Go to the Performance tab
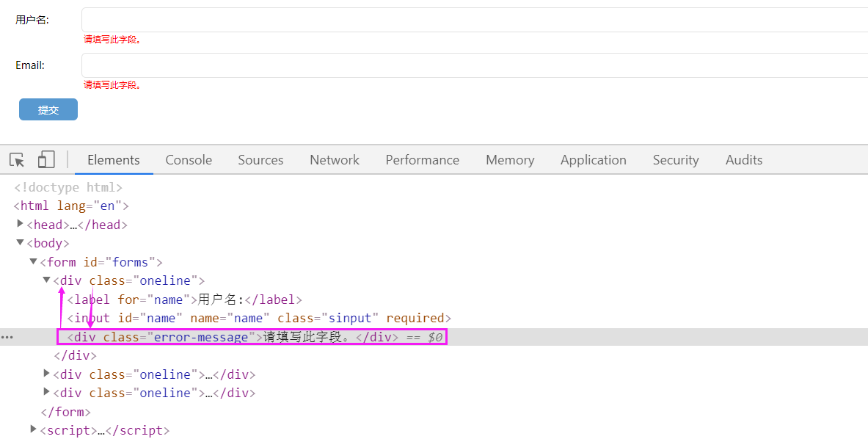Screen dimensions: 868x439 point(422,160)
